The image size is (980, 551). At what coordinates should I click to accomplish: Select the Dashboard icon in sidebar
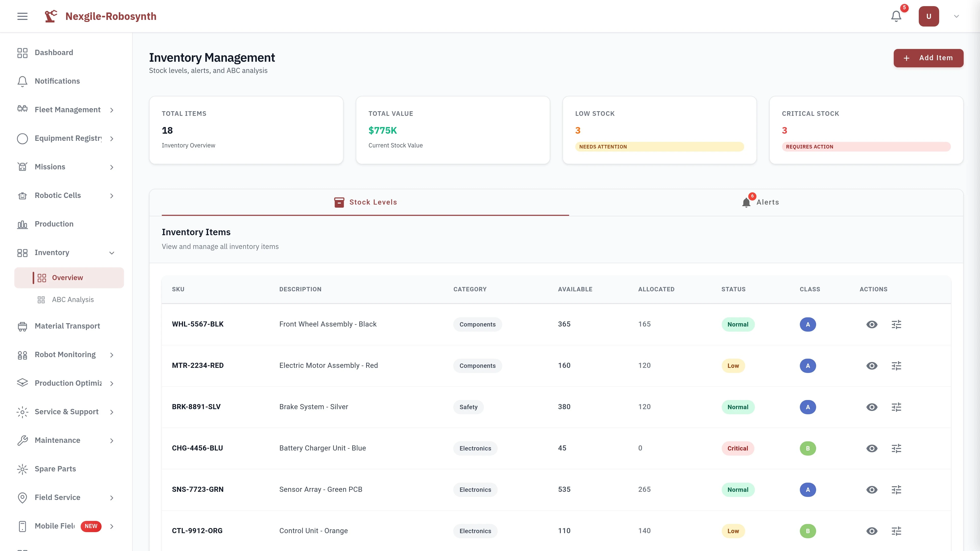(22, 53)
